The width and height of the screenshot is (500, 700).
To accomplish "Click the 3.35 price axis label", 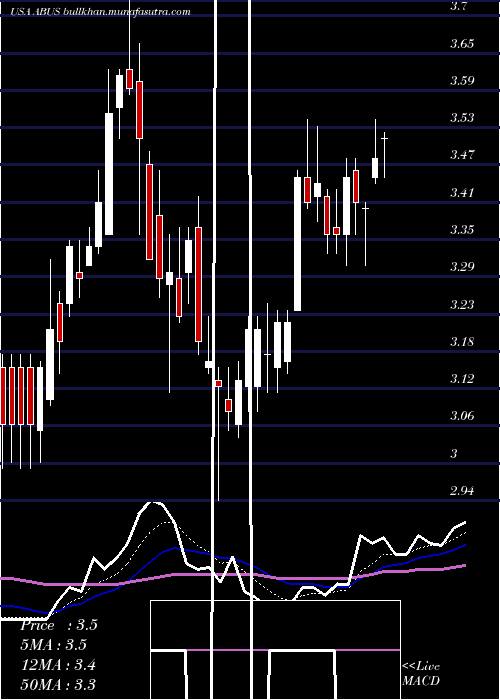I will tap(462, 230).
